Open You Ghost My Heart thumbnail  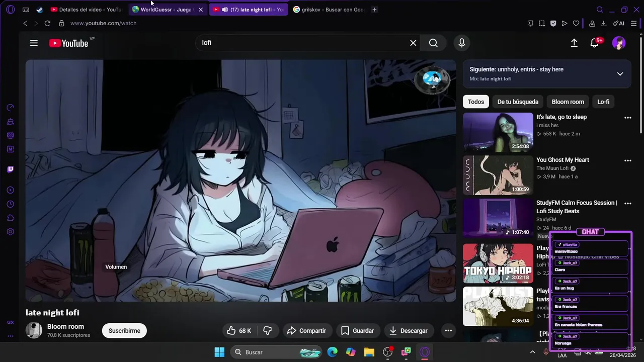click(x=498, y=175)
